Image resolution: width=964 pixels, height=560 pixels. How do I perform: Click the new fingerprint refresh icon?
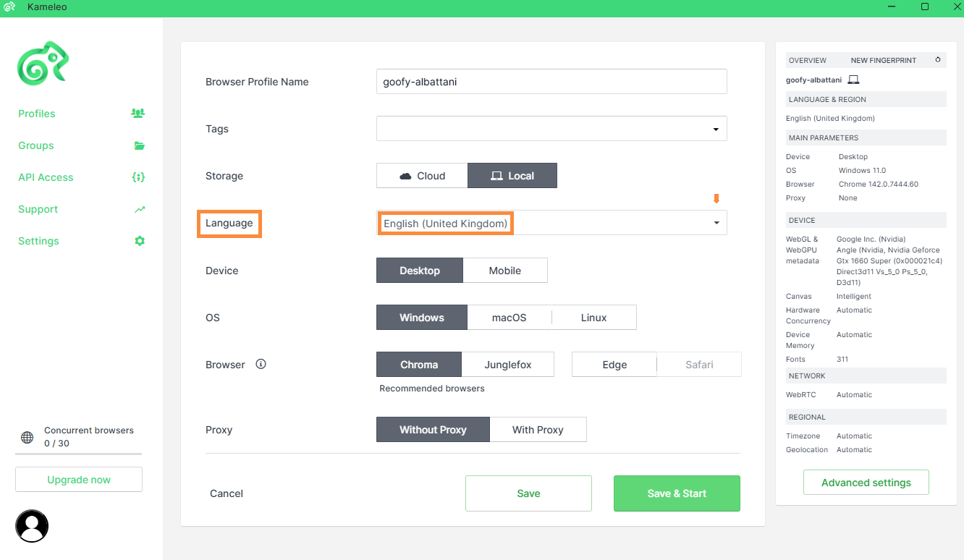[938, 60]
